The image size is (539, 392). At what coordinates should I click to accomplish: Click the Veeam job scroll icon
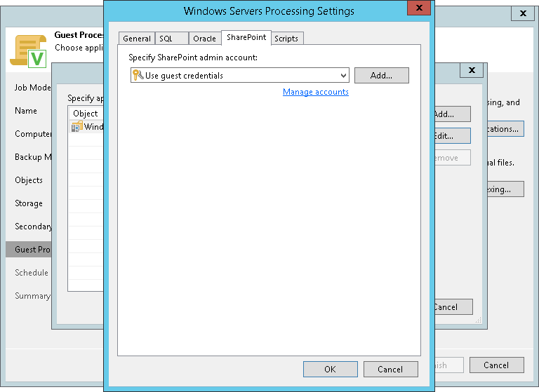pos(28,51)
